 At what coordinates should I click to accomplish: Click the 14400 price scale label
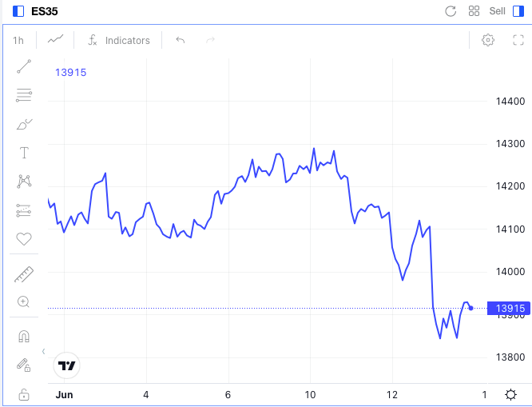click(x=510, y=102)
